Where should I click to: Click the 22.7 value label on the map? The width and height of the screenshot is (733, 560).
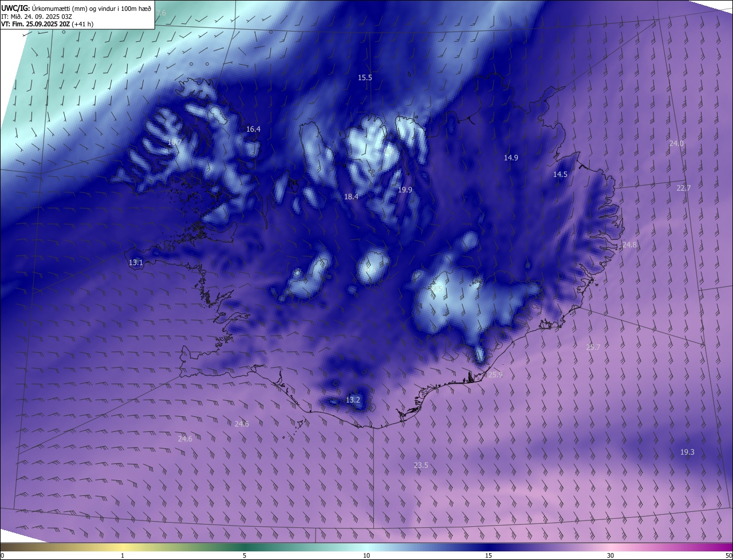(684, 188)
